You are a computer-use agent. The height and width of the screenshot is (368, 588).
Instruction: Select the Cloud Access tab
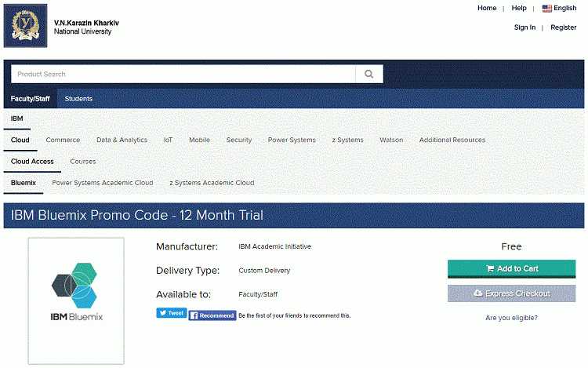coord(32,162)
